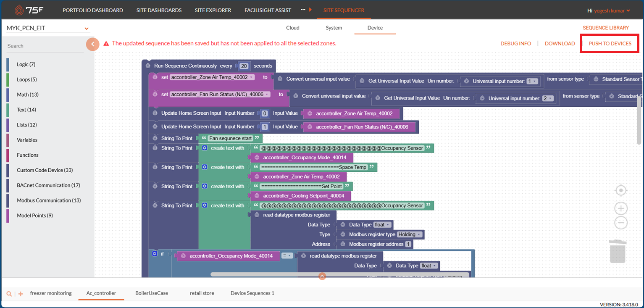Switch to the Cloud tab
Screen dimensions: 644x308
293,28
